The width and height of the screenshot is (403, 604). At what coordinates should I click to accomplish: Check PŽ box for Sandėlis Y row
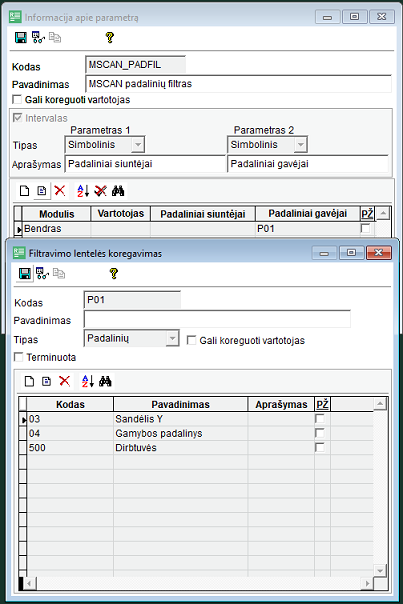coord(320,419)
